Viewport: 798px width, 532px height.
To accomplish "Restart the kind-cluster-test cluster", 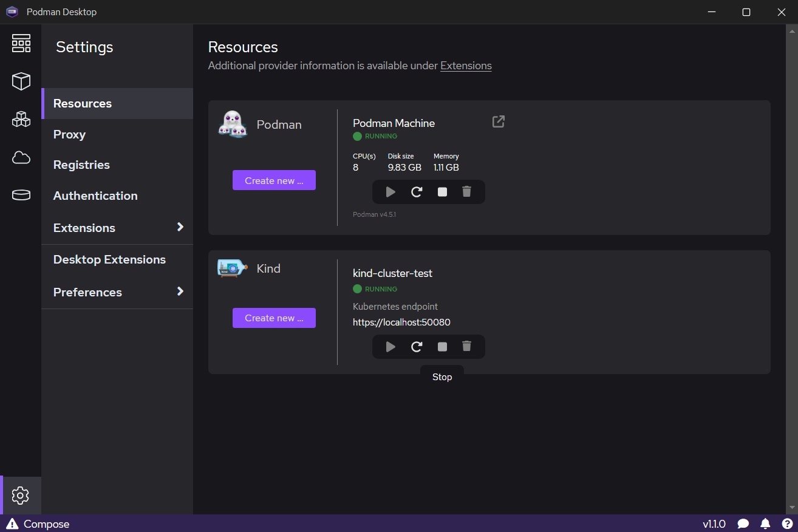I will (x=417, y=347).
